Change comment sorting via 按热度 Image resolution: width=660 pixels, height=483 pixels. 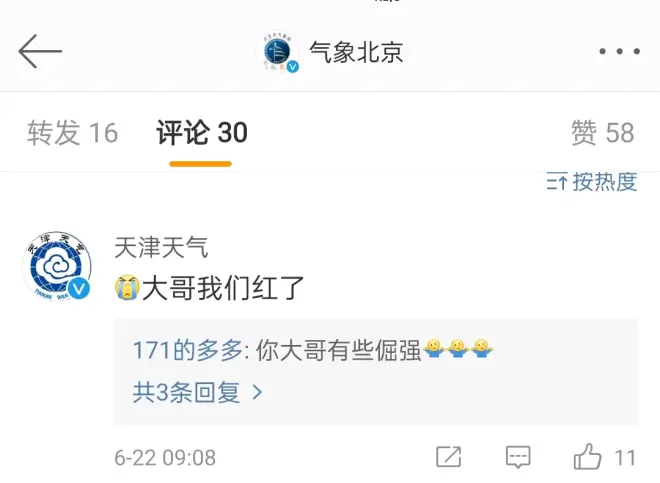click(604, 182)
